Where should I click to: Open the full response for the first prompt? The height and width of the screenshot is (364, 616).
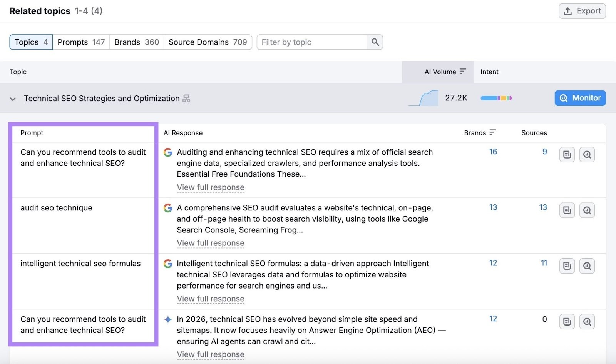[210, 187]
